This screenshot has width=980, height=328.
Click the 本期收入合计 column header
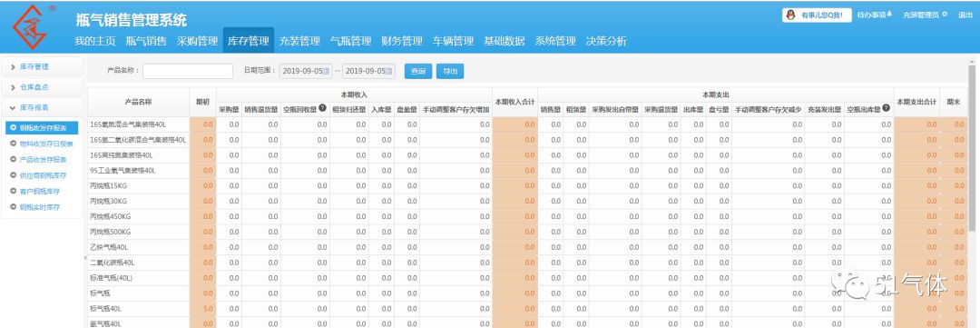tap(514, 102)
